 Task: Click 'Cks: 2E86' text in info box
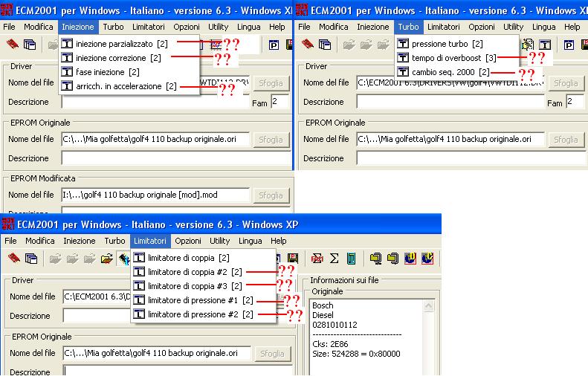[330, 344]
